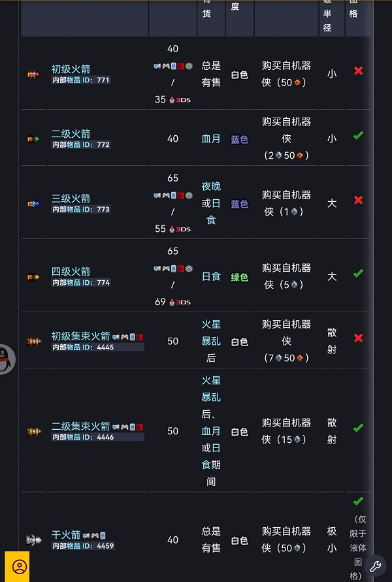Click the 干火箭 item sprite icon
Image resolution: width=392 pixels, height=582 pixels.
click(33, 540)
